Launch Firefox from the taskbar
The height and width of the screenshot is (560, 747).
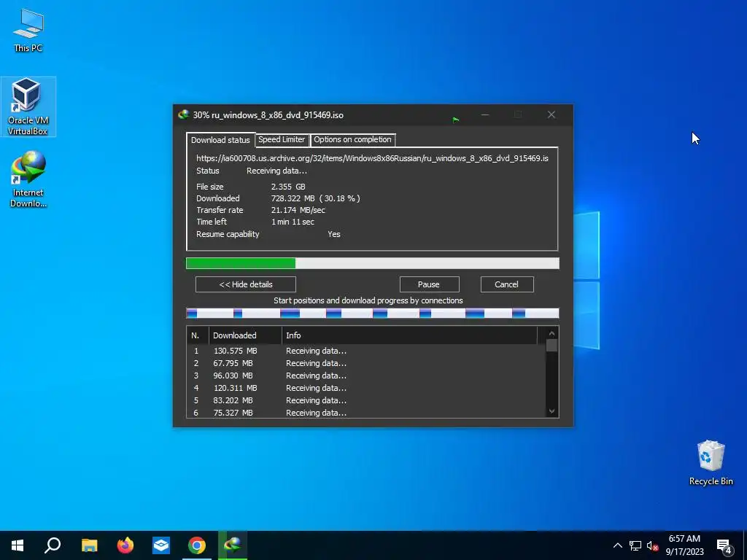[125, 545]
